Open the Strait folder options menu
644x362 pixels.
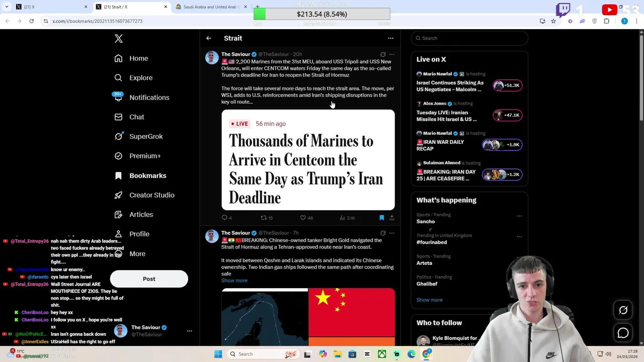pyautogui.click(x=390, y=38)
